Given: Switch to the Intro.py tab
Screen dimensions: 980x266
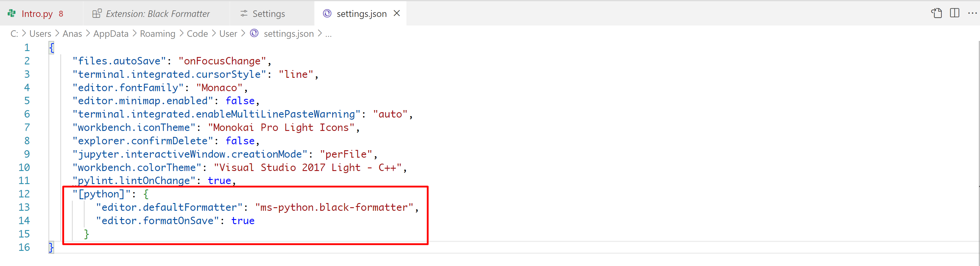Looking at the screenshot, I should [37, 14].
